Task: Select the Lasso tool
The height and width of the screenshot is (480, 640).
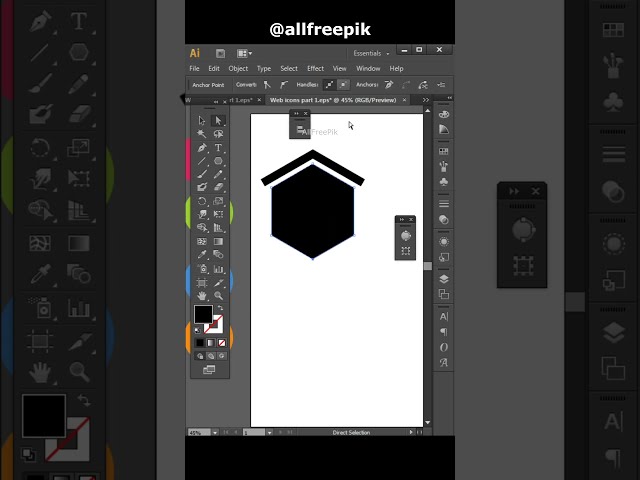Action: 218,134
